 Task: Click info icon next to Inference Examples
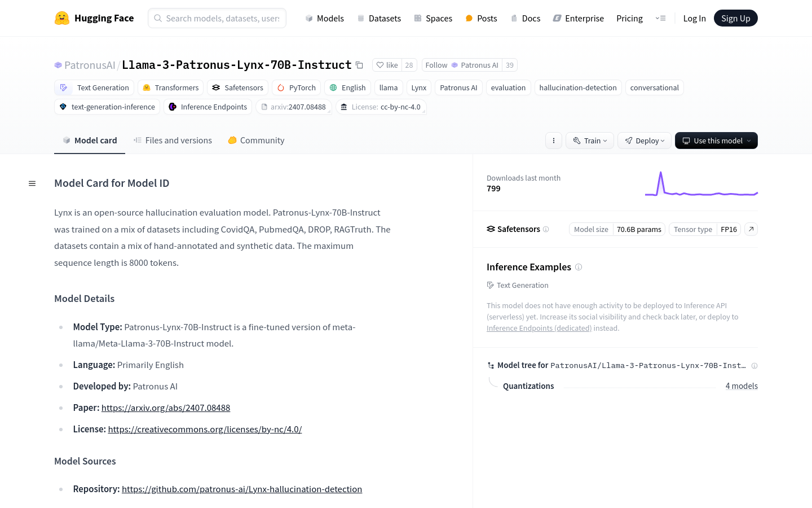pyautogui.click(x=579, y=267)
